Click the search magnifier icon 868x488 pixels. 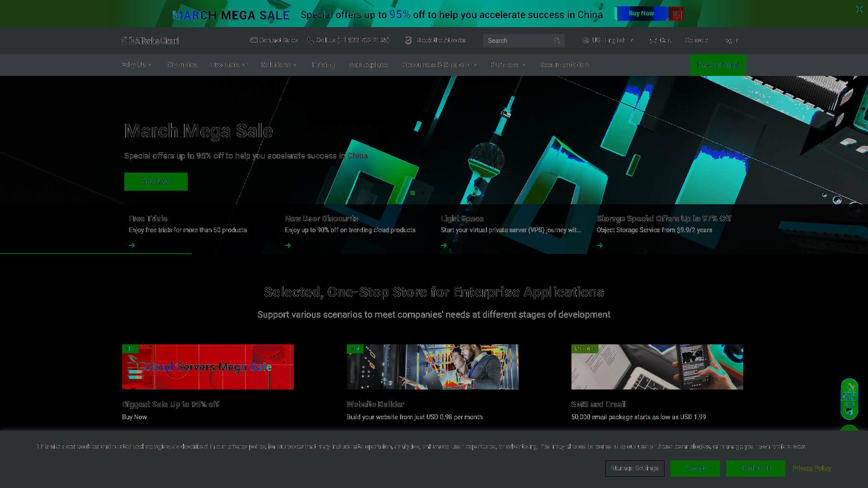tap(557, 40)
